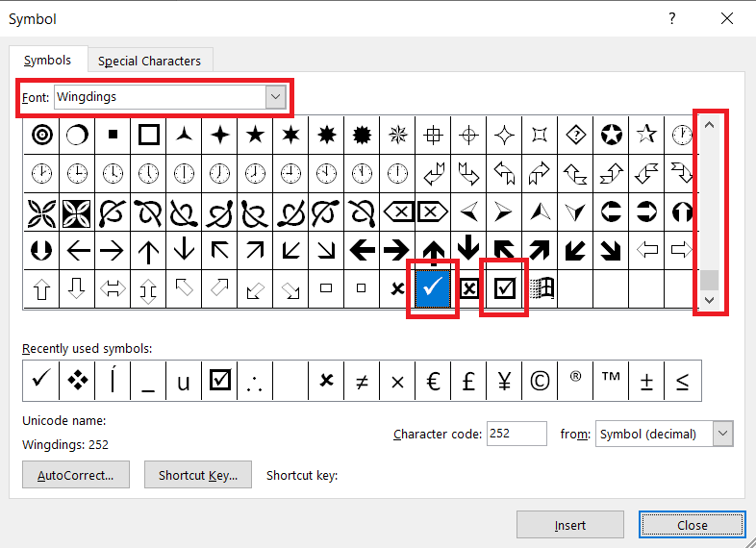
Task: Open the AutoCorrect dialog
Action: (76, 475)
